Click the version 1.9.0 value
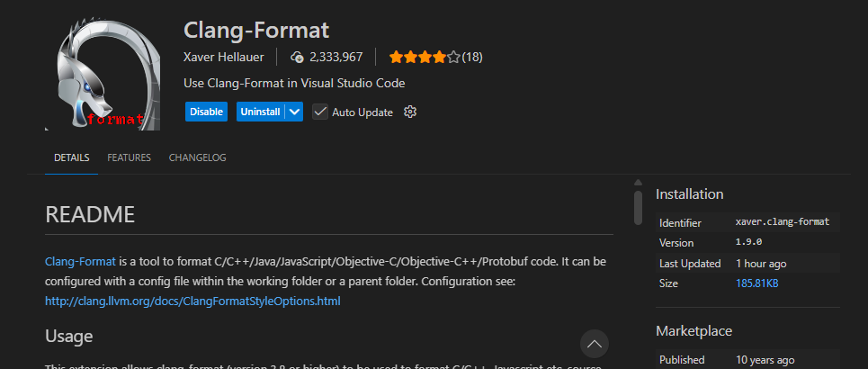The image size is (868, 369). [749, 242]
